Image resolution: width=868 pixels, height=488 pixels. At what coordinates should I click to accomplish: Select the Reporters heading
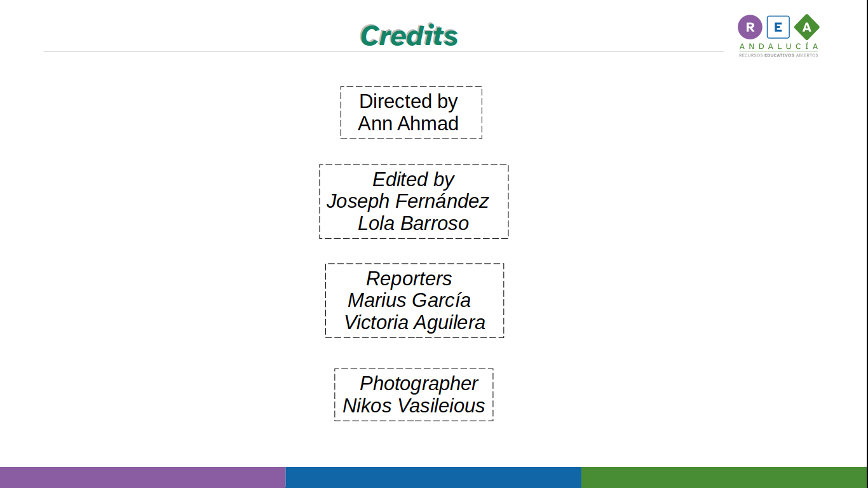(x=409, y=278)
